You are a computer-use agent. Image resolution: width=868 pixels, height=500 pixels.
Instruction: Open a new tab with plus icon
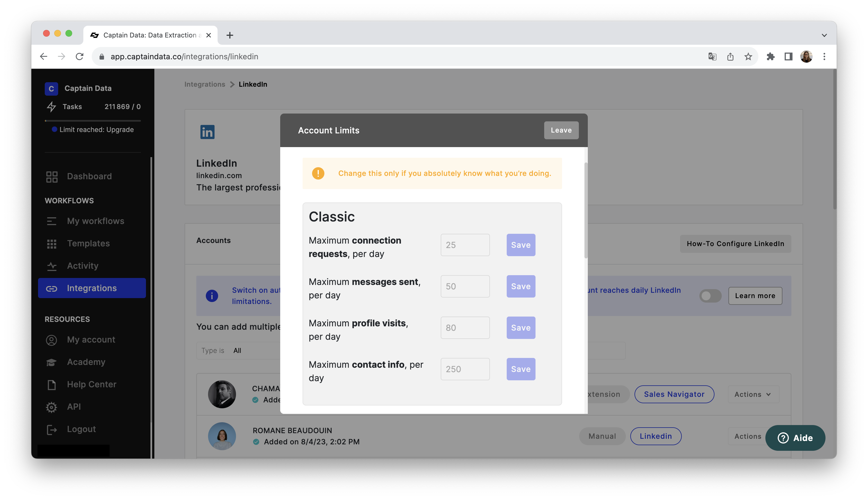coord(230,35)
